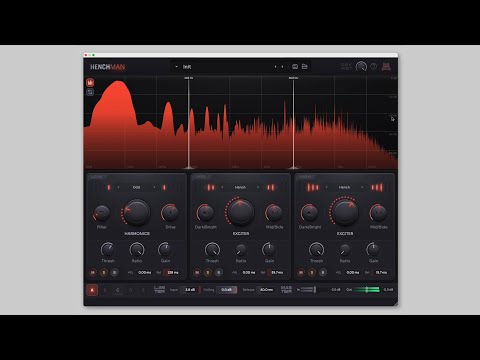Viewport: 480px width, 360px height.
Task: Select snapshot slot E
Action: click(143, 290)
